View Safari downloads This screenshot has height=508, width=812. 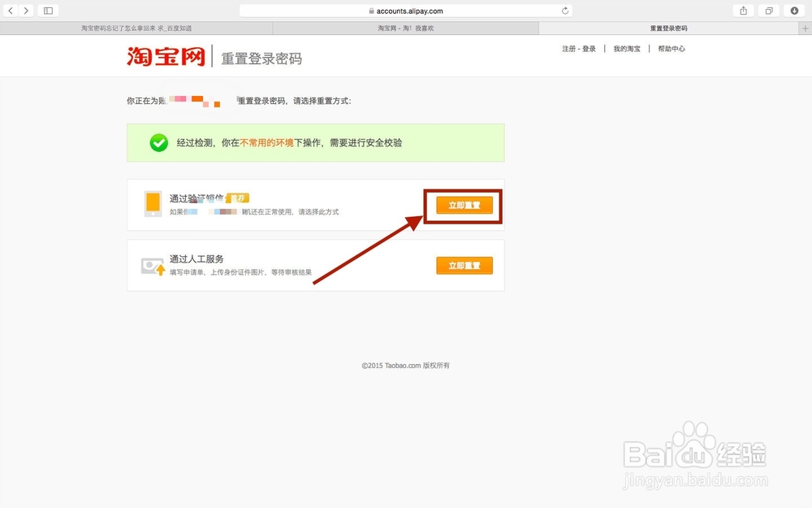tap(793, 11)
